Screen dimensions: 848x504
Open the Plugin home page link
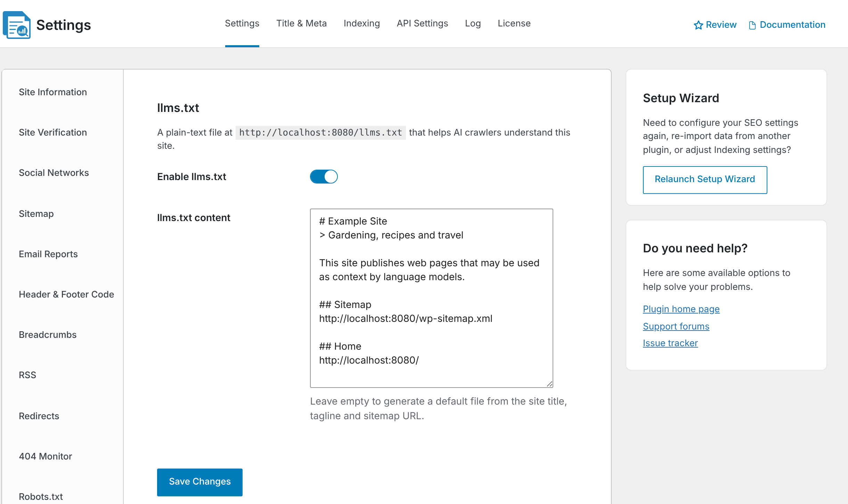point(681,309)
